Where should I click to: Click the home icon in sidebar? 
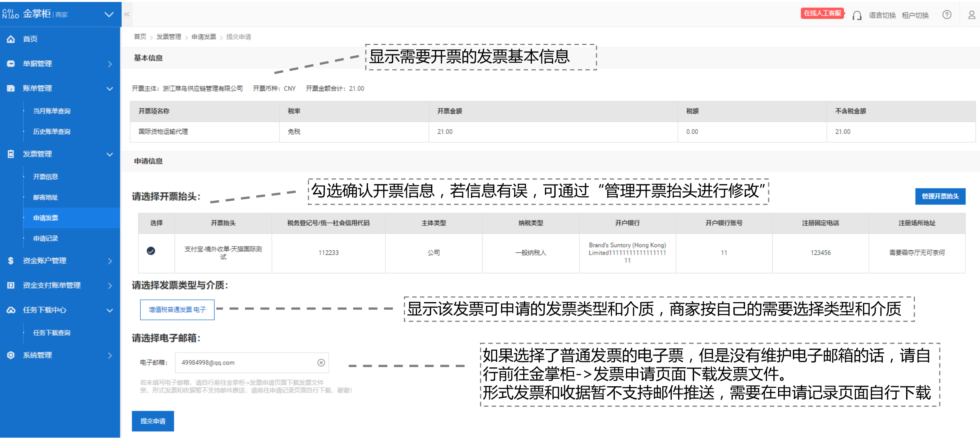11,39
